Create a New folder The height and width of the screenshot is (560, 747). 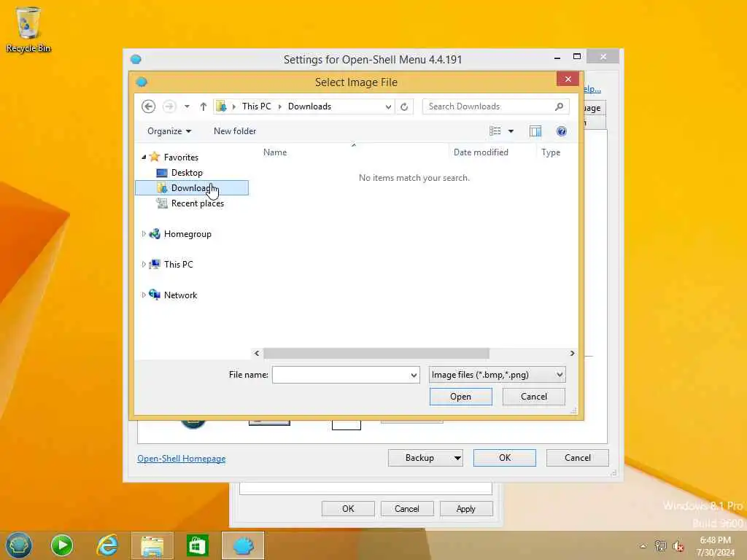click(x=235, y=131)
